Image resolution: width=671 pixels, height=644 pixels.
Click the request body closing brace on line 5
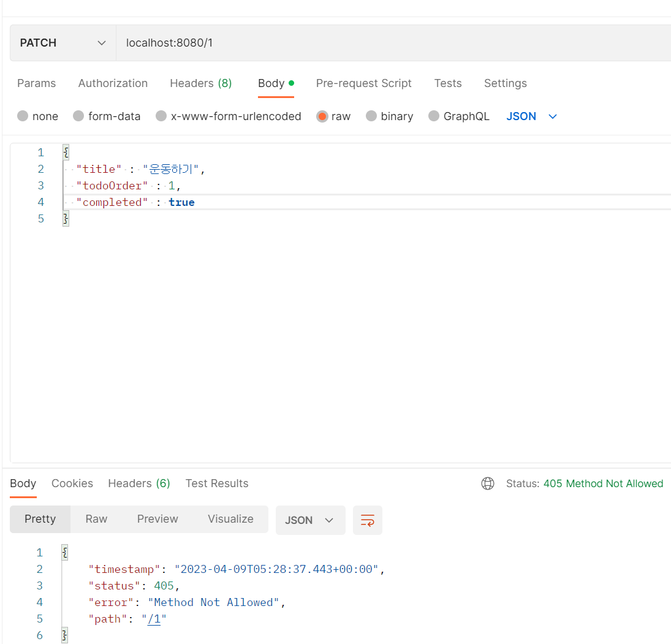(x=66, y=219)
